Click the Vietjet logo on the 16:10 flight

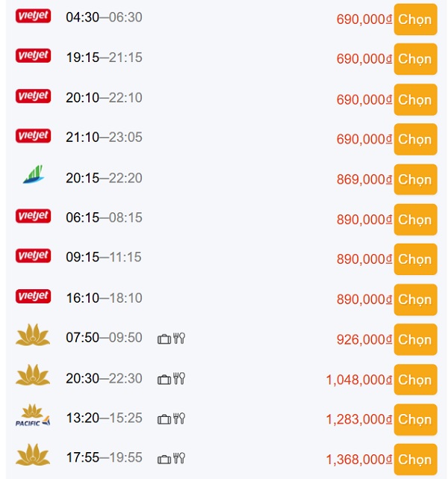click(x=33, y=296)
